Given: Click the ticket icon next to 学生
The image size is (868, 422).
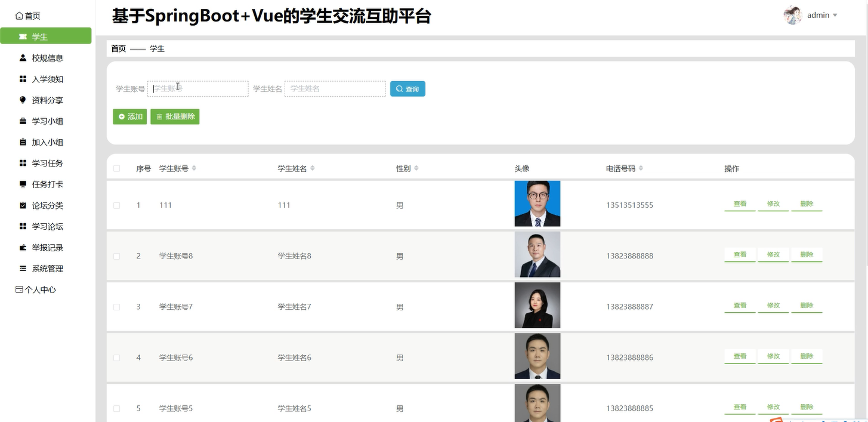Looking at the screenshot, I should 23,37.
